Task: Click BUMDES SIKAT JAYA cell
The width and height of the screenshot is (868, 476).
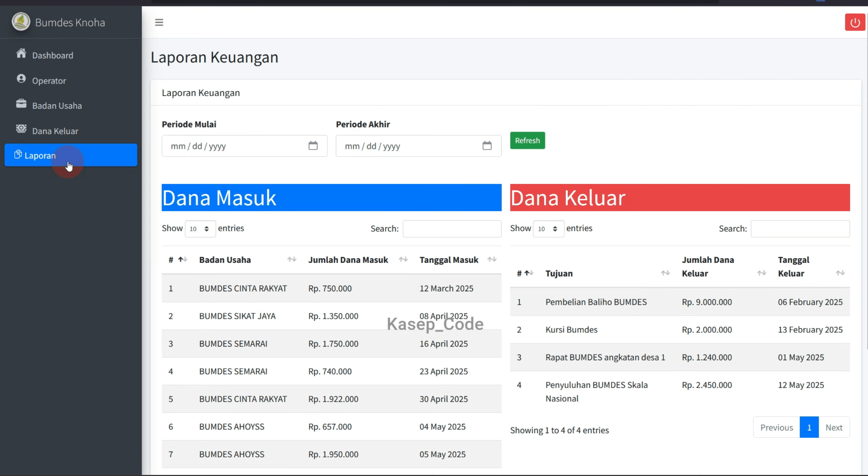Action: coord(237,316)
